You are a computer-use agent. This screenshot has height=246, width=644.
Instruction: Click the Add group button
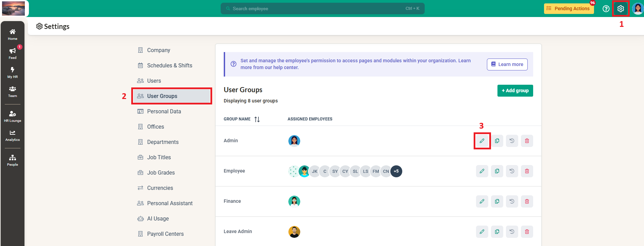515,91
